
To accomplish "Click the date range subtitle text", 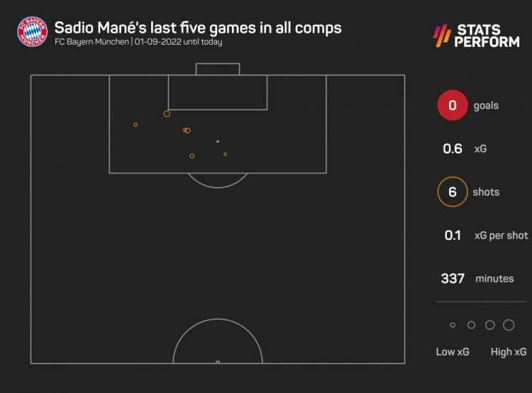I will (x=138, y=43).
